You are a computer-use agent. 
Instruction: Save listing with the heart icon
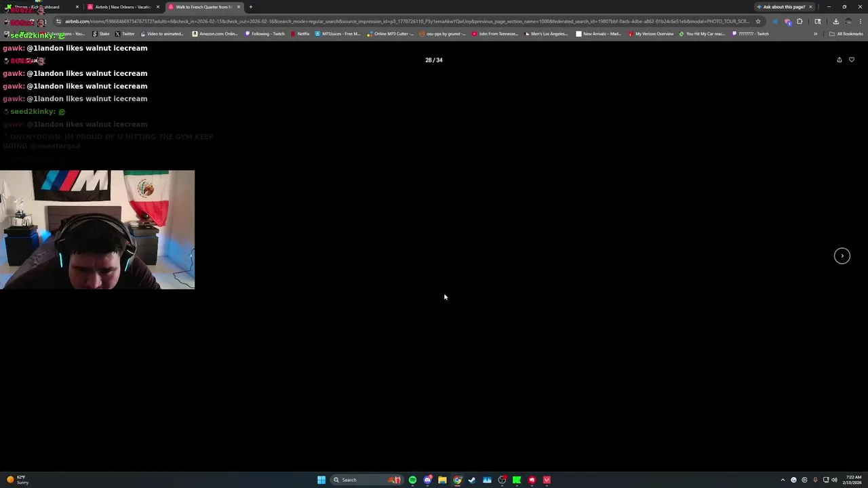[x=852, y=60]
